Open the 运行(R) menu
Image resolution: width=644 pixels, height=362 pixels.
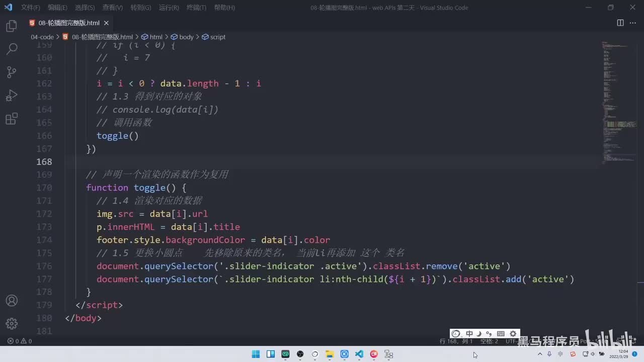169,8
